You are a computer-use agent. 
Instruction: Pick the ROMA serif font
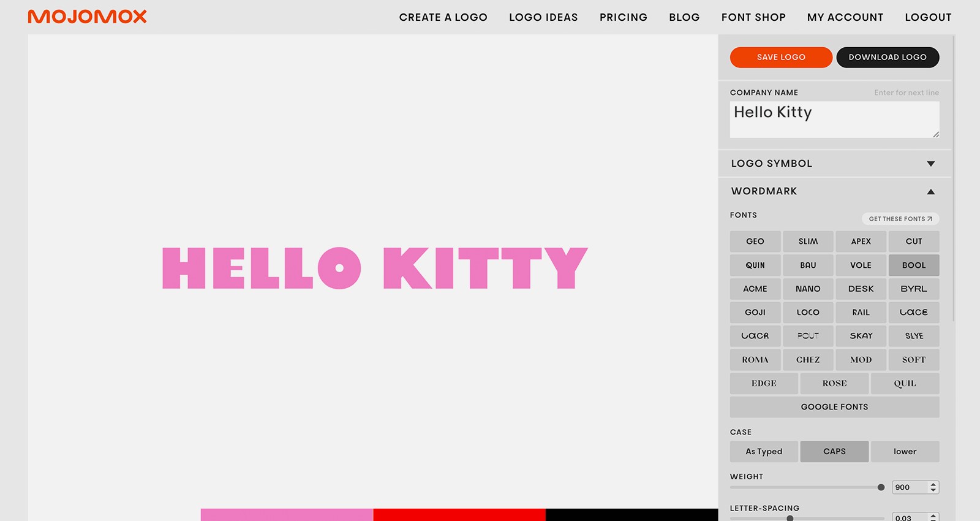755,360
